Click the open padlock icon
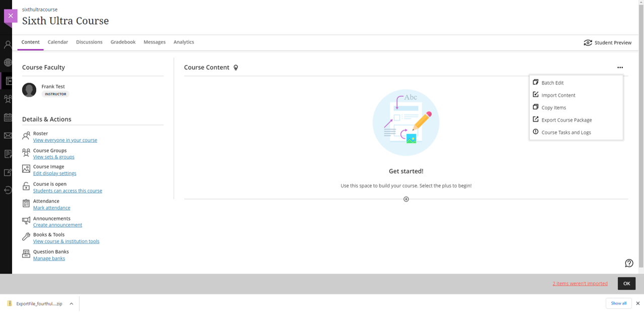 tap(26, 186)
